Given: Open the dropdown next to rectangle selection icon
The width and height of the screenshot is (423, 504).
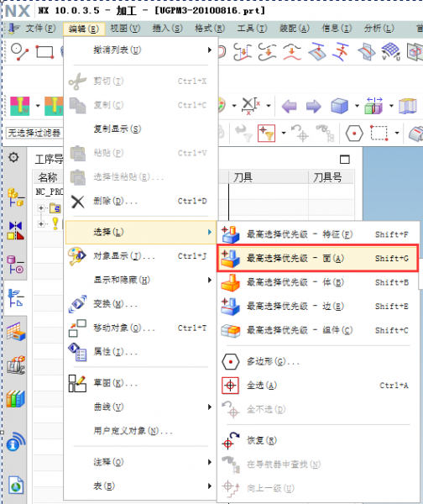Looking at the screenshot, I should [397, 133].
